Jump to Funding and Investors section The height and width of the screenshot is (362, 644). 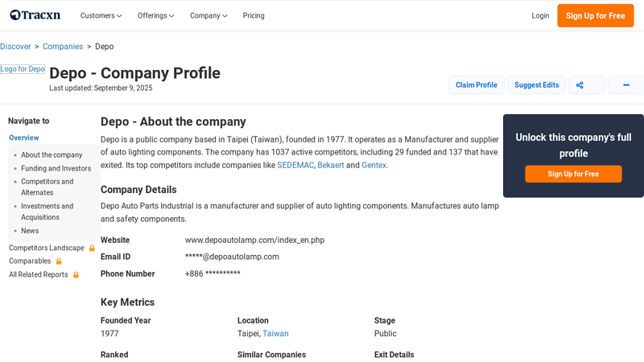pyautogui.click(x=56, y=169)
